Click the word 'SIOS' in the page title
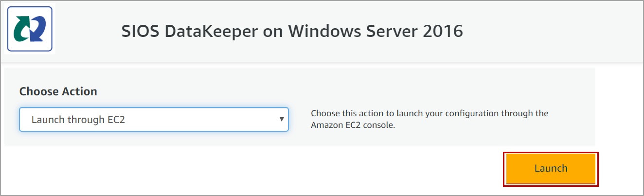 coord(141,32)
